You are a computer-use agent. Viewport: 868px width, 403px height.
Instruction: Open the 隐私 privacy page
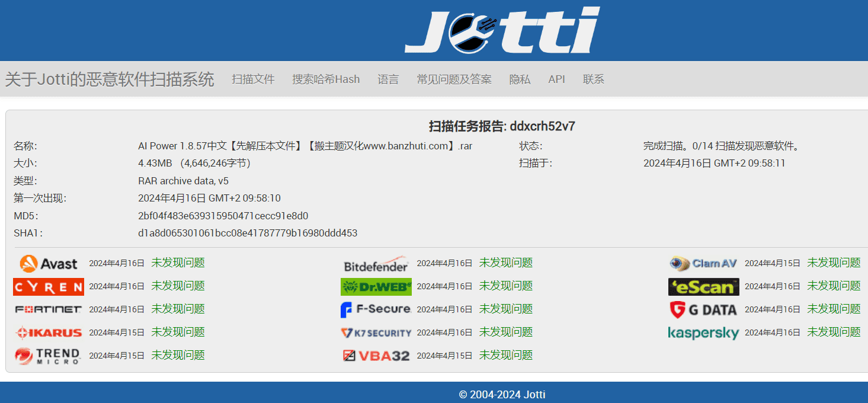pos(520,79)
